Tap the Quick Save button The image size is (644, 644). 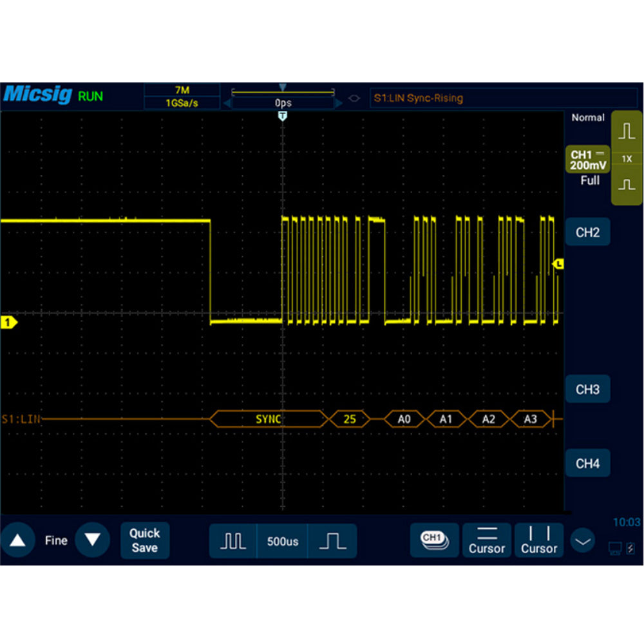(x=145, y=540)
